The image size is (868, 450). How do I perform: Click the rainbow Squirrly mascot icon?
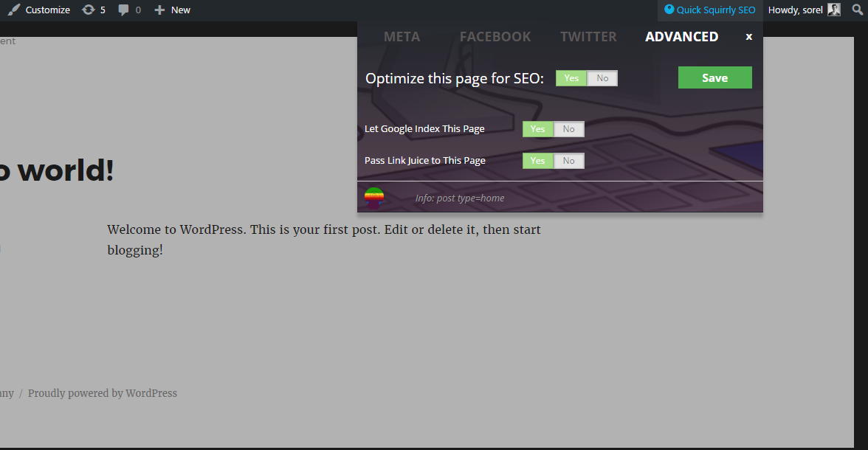coord(374,198)
